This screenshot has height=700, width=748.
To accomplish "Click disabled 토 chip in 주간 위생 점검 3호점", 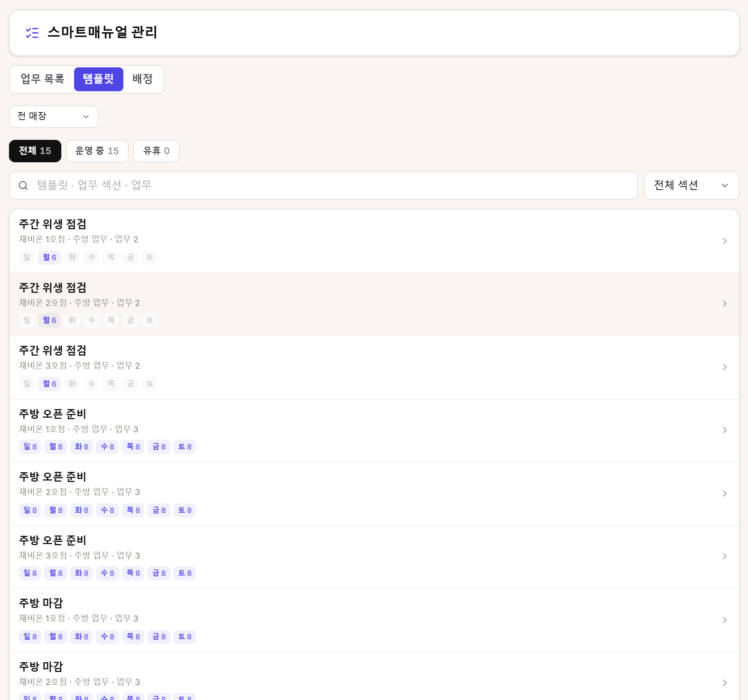I will [150, 384].
